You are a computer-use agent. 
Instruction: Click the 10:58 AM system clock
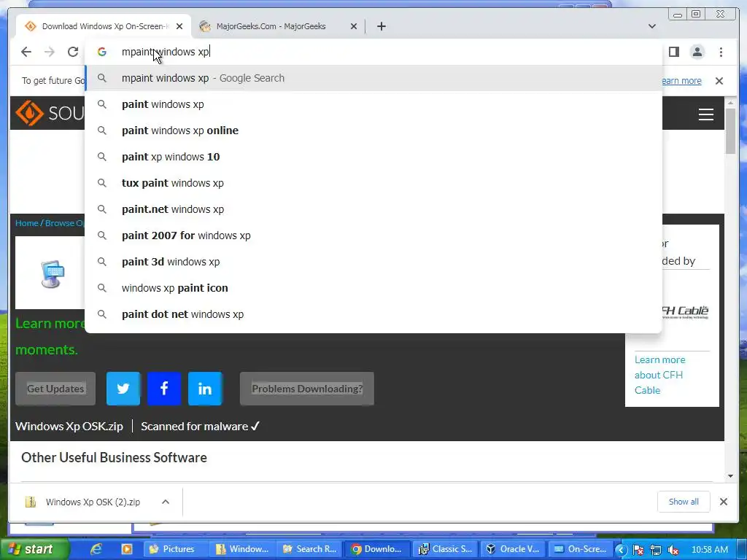click(x=709, y=550)
